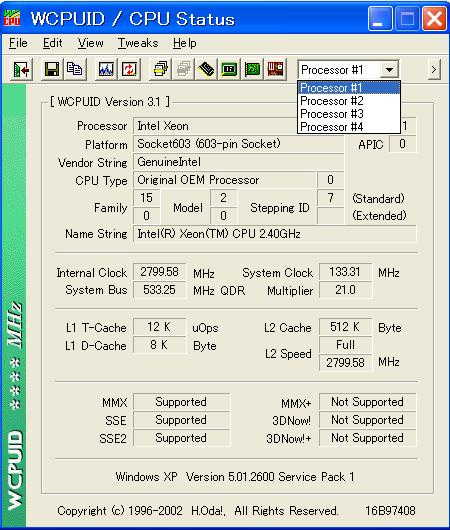The width and height of the screenshot is (450, 530).
Task: Open the clock graph chart icon
Action: [x=106, y=69]
